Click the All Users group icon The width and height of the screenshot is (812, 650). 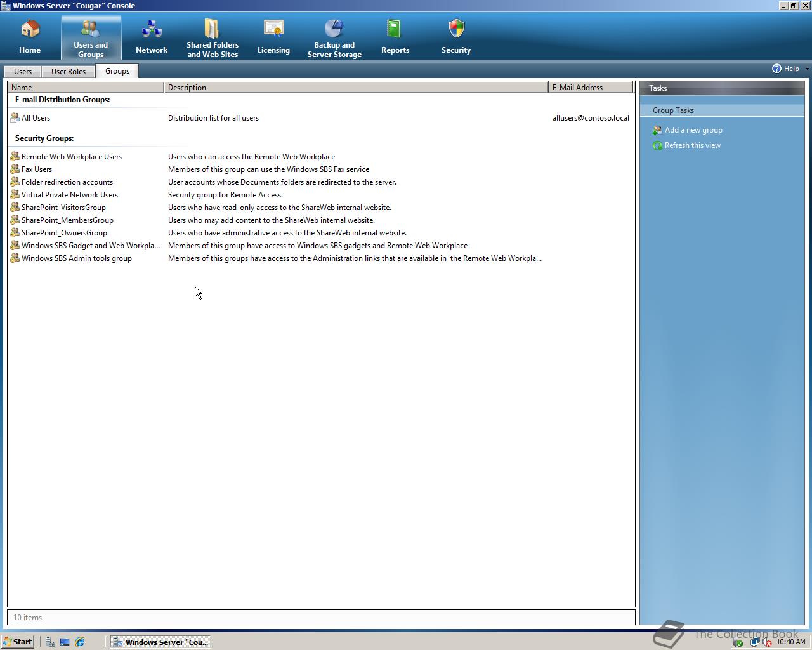[15, 118]
